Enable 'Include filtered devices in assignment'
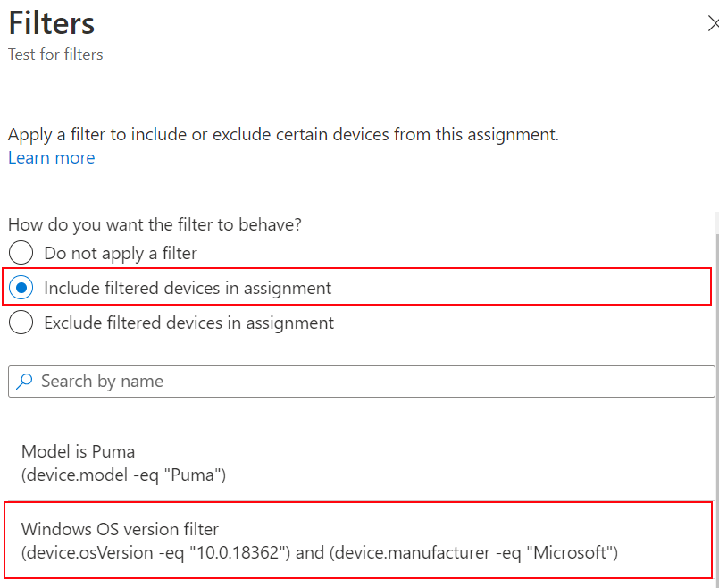 [20, 288]
